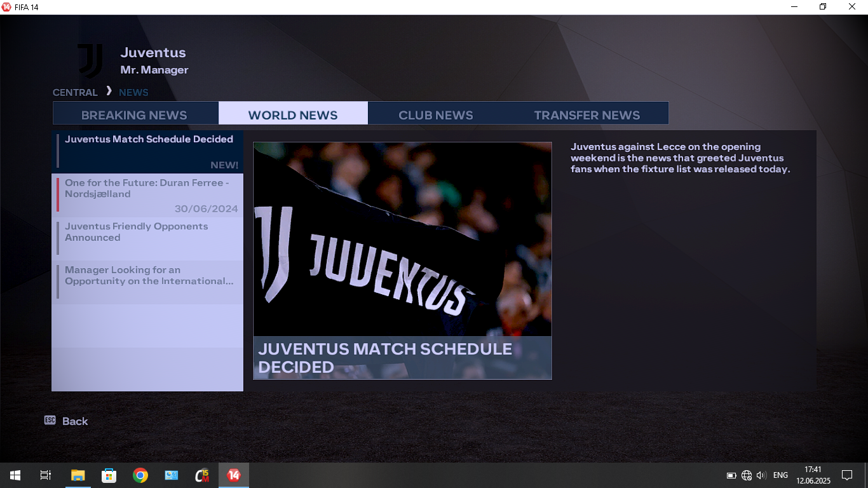Click the 30/06/2024 date on Duran Ferree story
The image size is (868, 488).
click(x=206, y=208)
